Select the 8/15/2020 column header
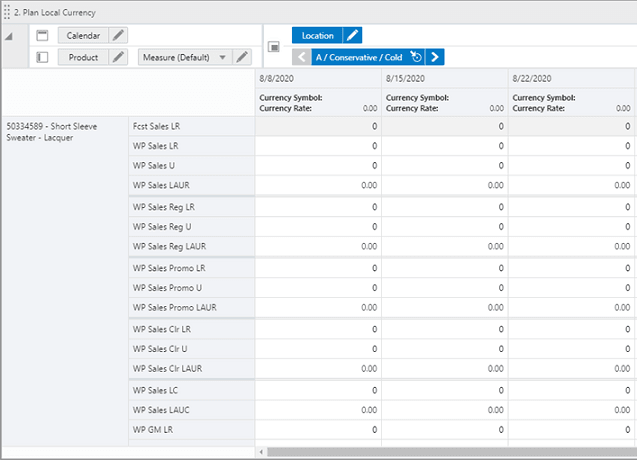This screenshot has width=637, height=460. click(445, 78)
